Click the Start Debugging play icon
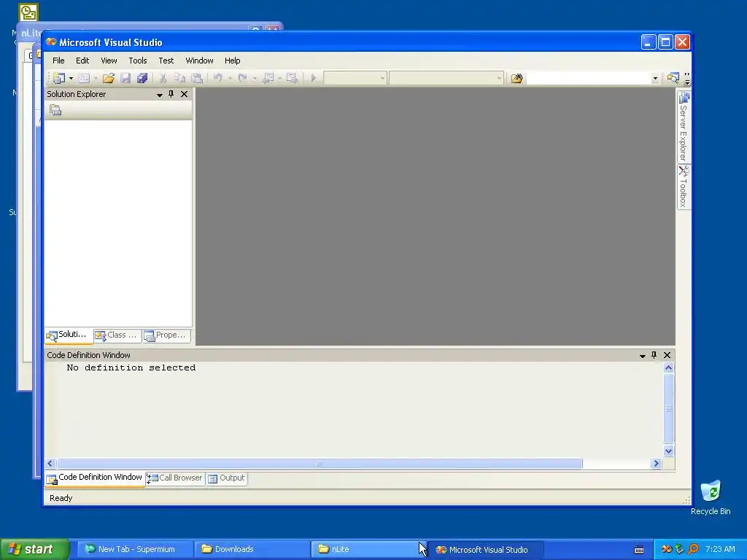 coord(313,77)
